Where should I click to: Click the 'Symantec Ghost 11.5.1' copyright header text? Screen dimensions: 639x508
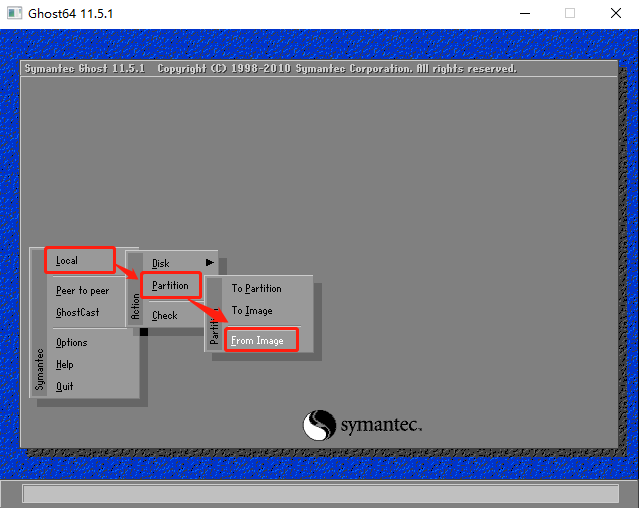click(x=270, y=68)
